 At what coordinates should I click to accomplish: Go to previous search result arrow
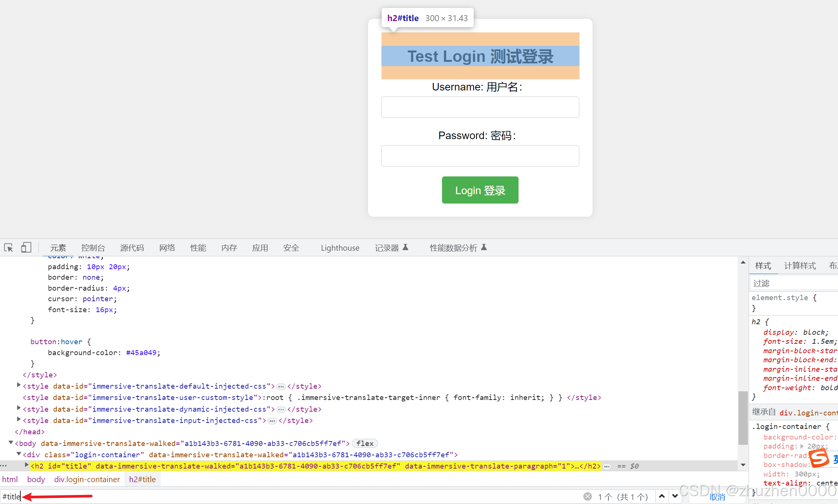pos(661,496)
